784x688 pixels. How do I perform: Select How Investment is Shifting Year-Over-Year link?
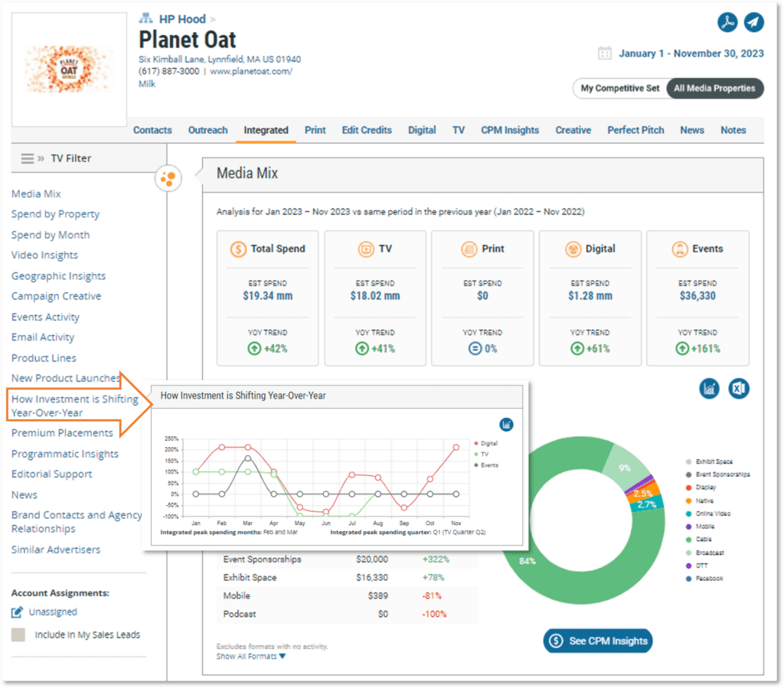[x=75, y=406]
